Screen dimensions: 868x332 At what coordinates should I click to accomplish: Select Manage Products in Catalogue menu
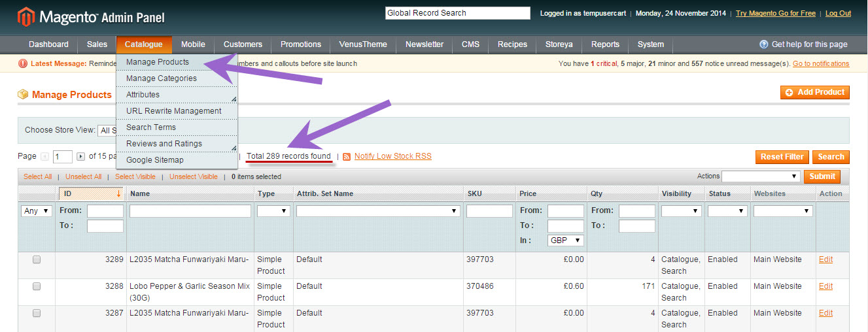(x=177, y=62)
